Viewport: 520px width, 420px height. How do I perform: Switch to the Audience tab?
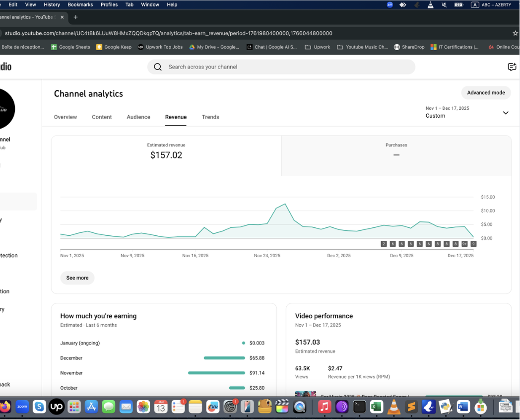click(x=138, y=117)
